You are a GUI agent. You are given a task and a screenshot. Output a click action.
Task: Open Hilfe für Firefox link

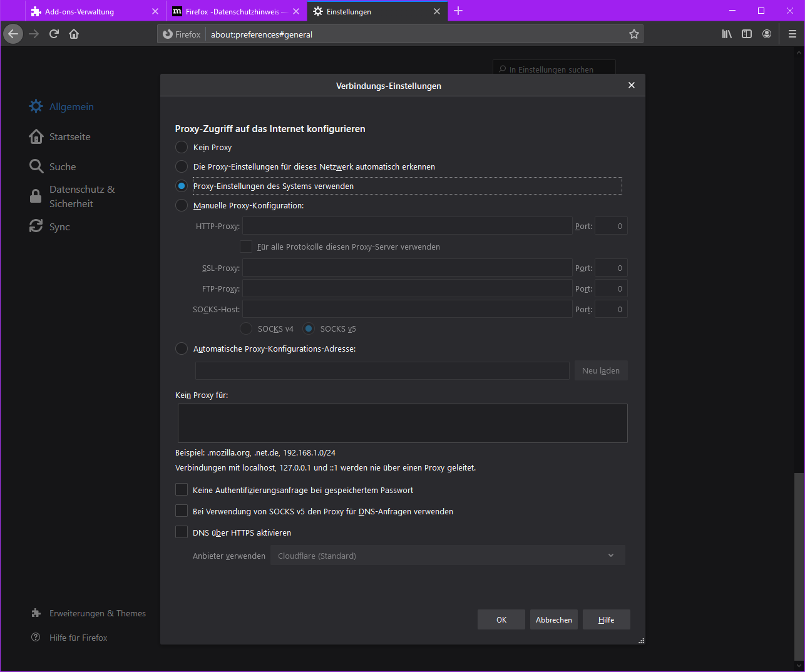point(78,638)
